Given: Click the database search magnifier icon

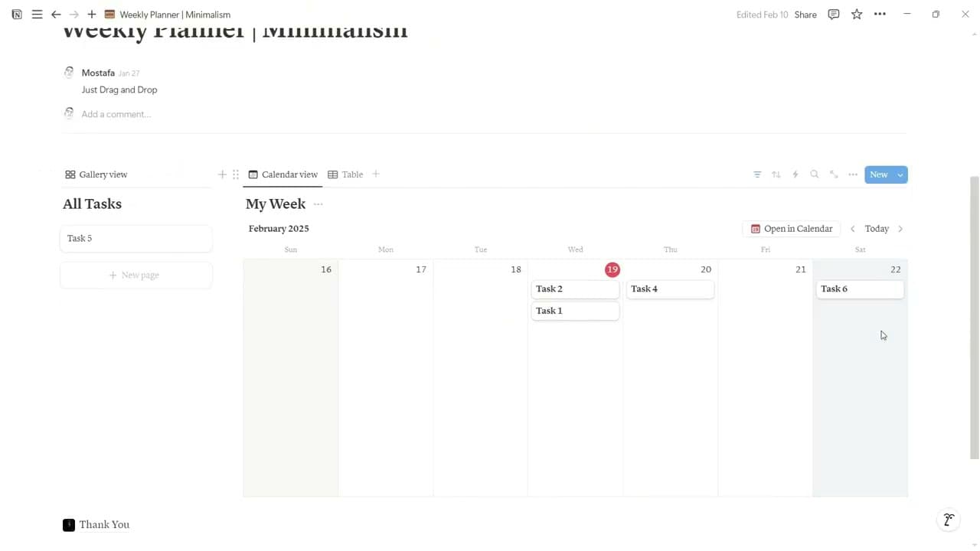Looking at the screenshot, I should point(815,174).
